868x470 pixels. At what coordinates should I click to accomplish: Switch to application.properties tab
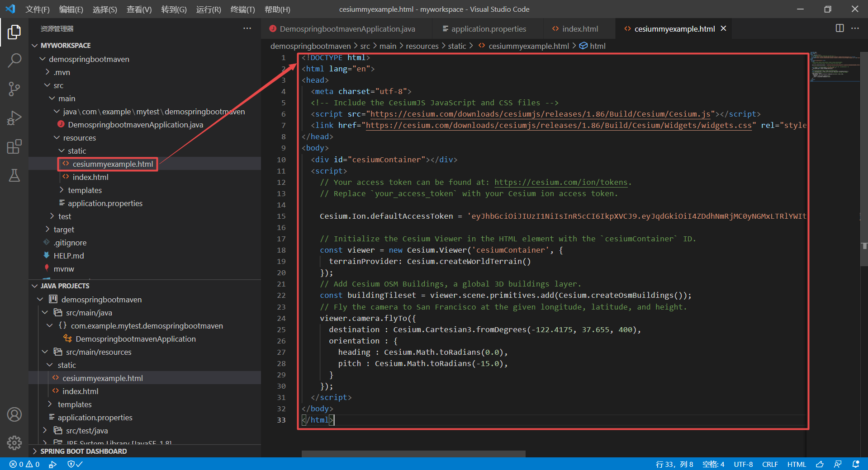point(488,29)
